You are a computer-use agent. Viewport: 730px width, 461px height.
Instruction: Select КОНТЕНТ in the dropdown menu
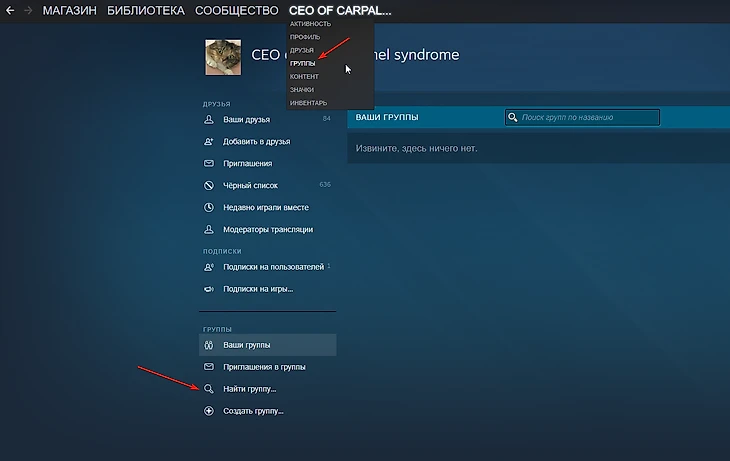pyautogui.click(x=304, y=76)
